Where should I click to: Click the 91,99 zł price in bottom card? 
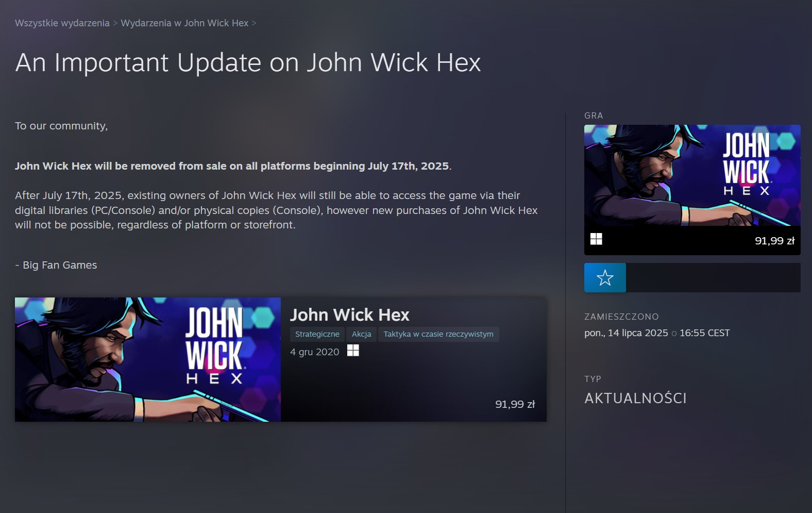point(515,404)
